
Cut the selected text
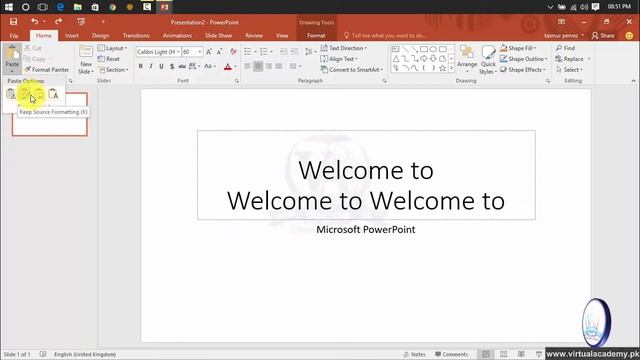(33, 48)
